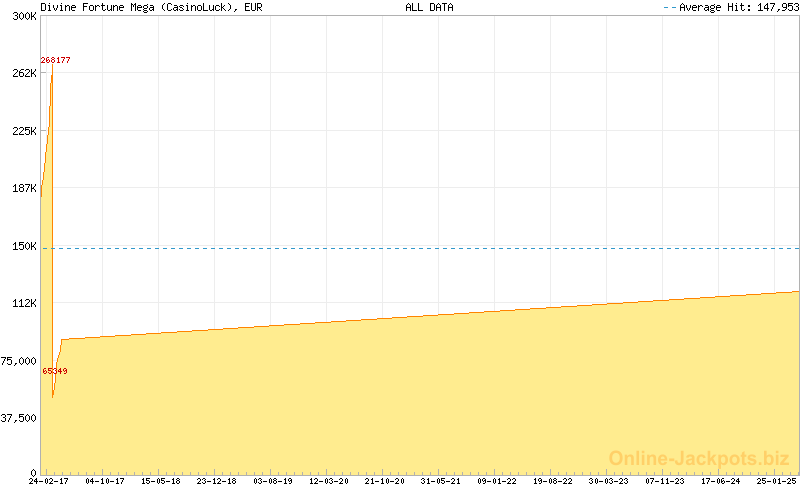Click the 268177 peak value label
Screen dimensions: 800x490
pyautogui.click(x=55, y=60)
